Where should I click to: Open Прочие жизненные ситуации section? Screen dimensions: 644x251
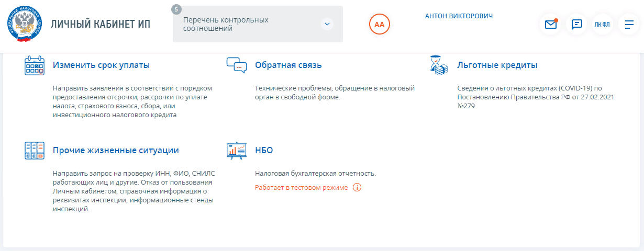(116, 151)
